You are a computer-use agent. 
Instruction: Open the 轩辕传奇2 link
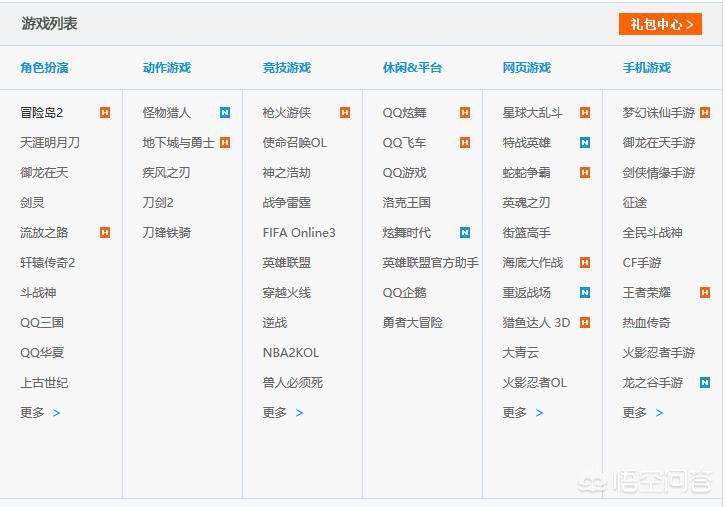pos(48,263)
